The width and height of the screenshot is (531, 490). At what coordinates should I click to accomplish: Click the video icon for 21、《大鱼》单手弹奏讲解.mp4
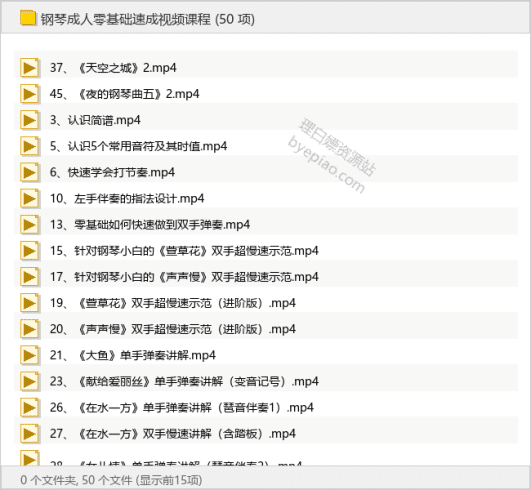coord(29,355)
